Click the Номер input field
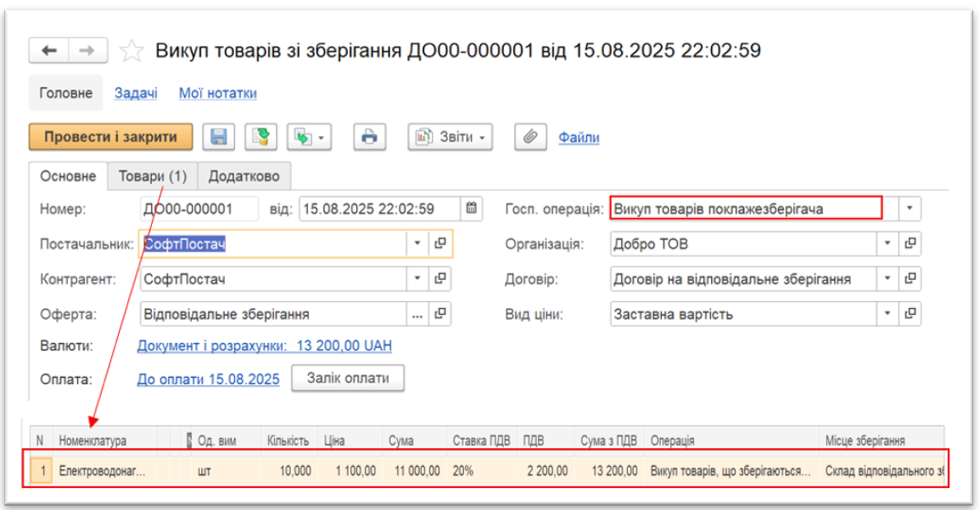The width and height of the screenshot is (980, 510). 199,208
